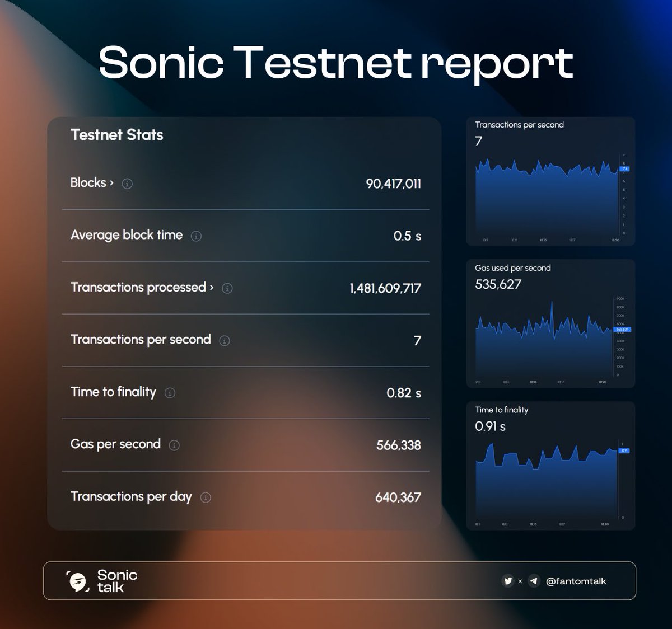Click the info icon next to Blocks
Screen dimensions: 672x629
[x=127, y=184]
